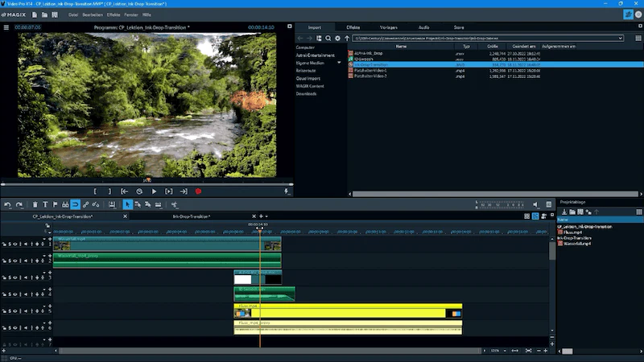Screen dimensions: 644x362
Task: Open Cloud Import in the sidebar
Action: [308, 78]
